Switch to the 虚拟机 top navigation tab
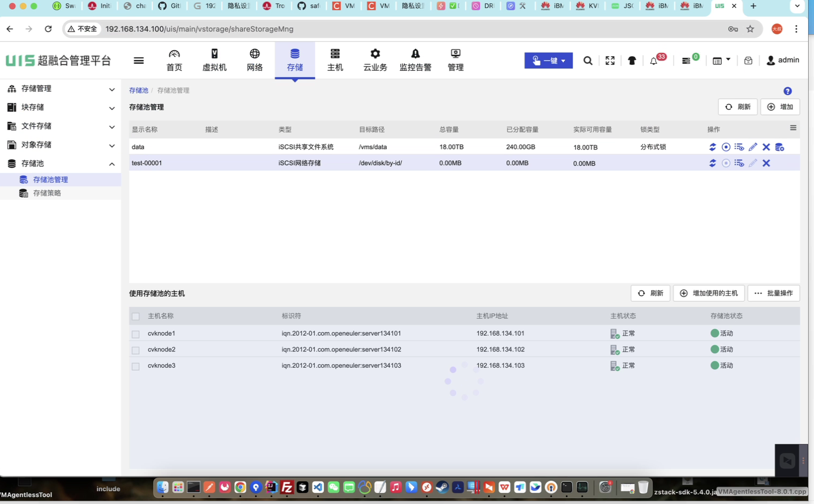The width and height of the screenshot is (814, 504). click(214, 60)
